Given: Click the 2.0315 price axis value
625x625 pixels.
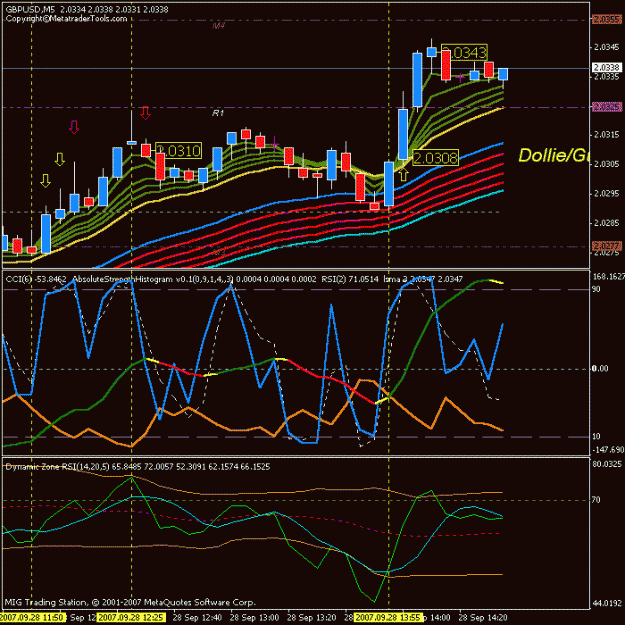Looking at the screenshot, I should tap(606, 135).
